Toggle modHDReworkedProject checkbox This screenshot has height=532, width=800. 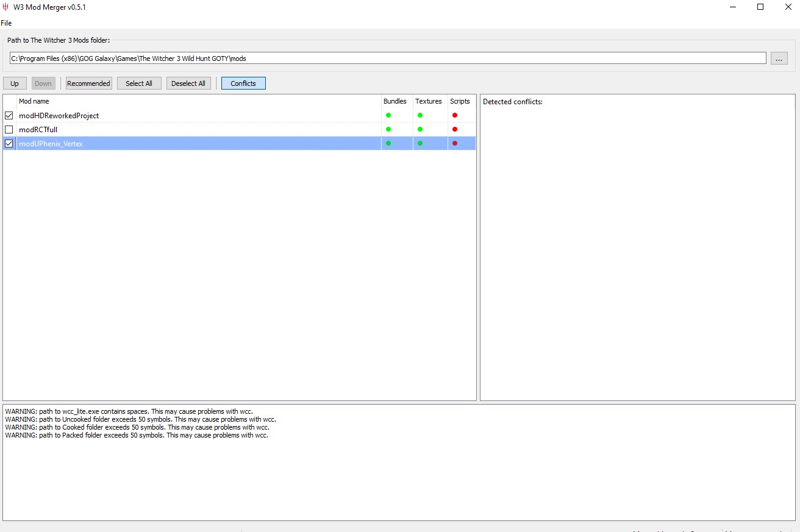pyautogui.click(x=9, y=115)
